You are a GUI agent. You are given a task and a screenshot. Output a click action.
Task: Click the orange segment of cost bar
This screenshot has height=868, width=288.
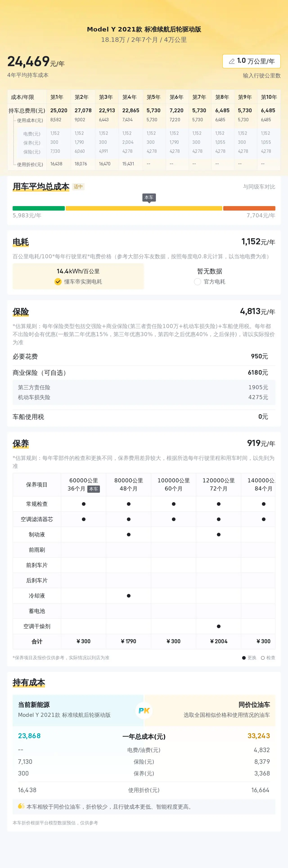point(249,208)
